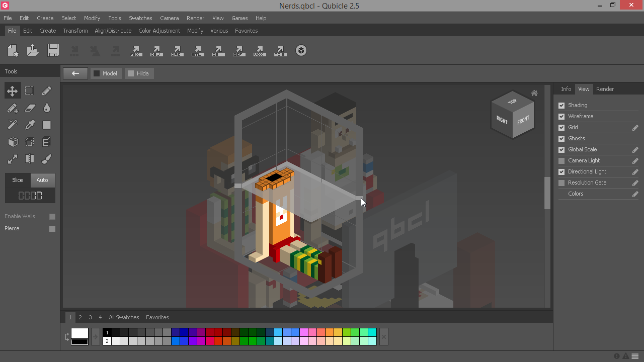Screen dimensions: 644x362
Task: Click the open file icon
Action: click(33, 50)
